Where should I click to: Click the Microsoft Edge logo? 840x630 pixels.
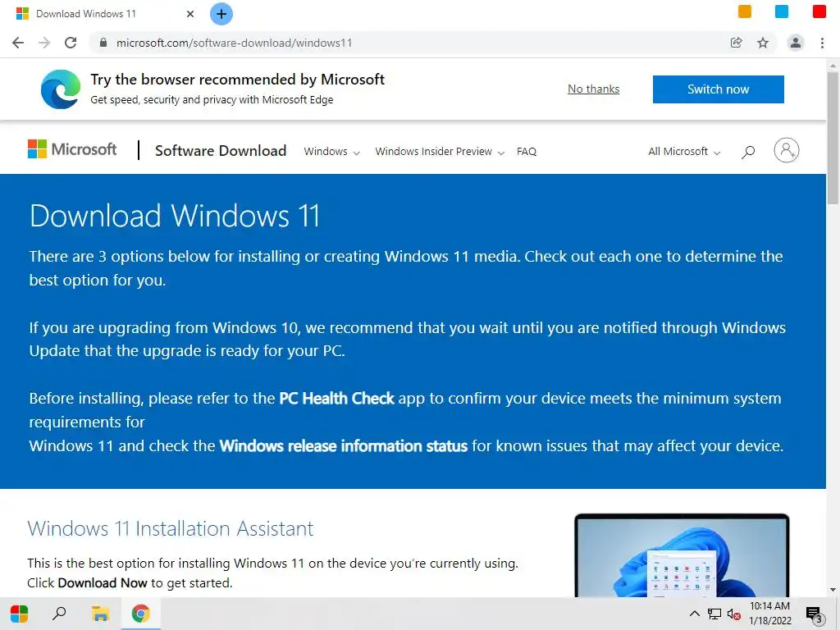[61, 89]
